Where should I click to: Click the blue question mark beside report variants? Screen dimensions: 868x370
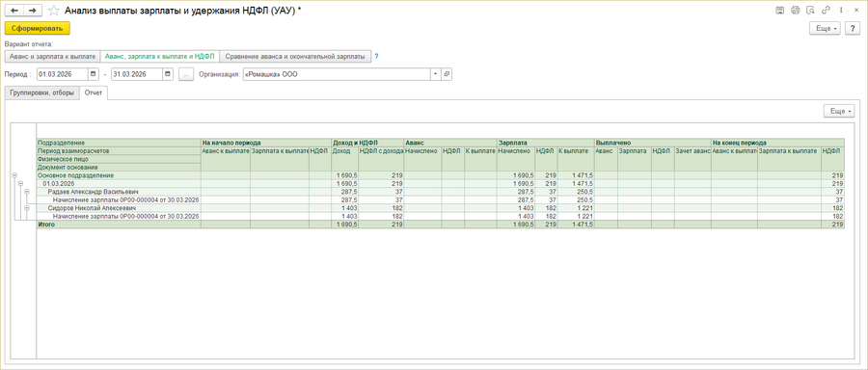click(376, 56)
